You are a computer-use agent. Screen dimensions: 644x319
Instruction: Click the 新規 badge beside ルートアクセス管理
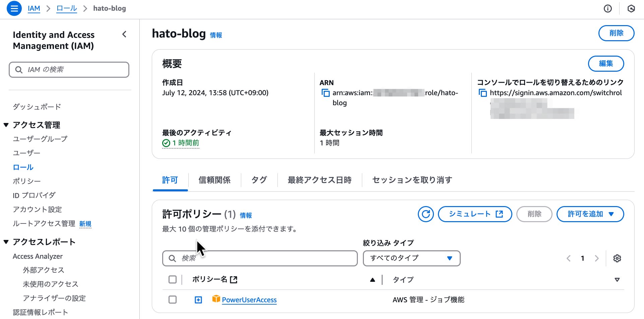click(85, 224)
